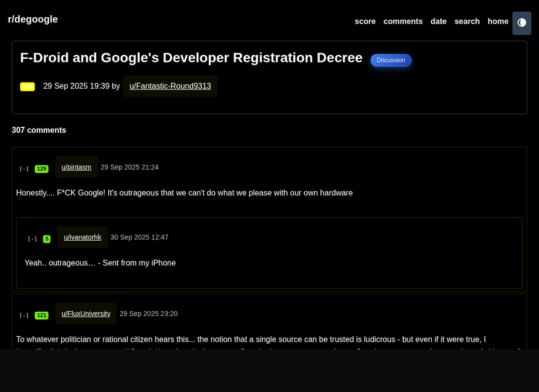Open the search page link
Screen dimensions: 539x392
[x=467, y=21]
